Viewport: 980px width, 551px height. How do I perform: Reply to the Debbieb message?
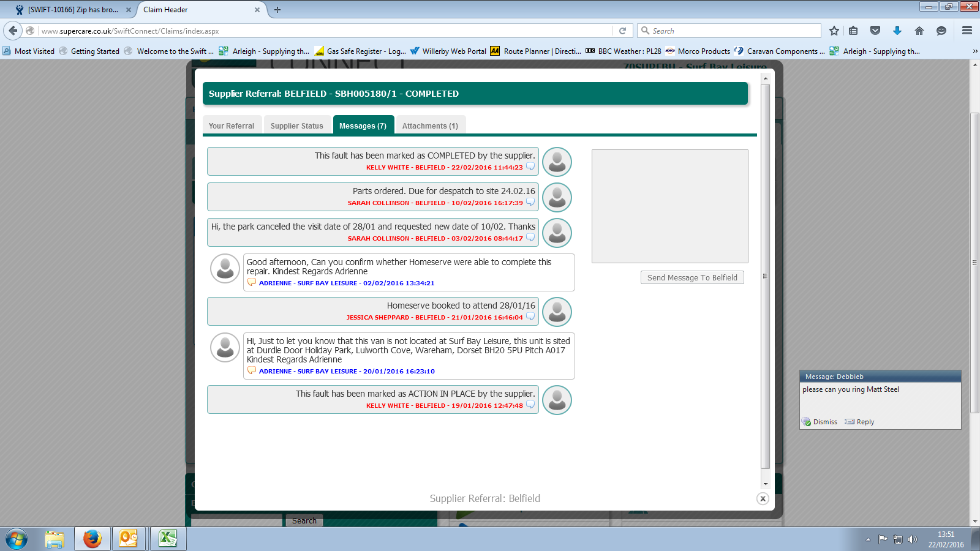point(859,422)
